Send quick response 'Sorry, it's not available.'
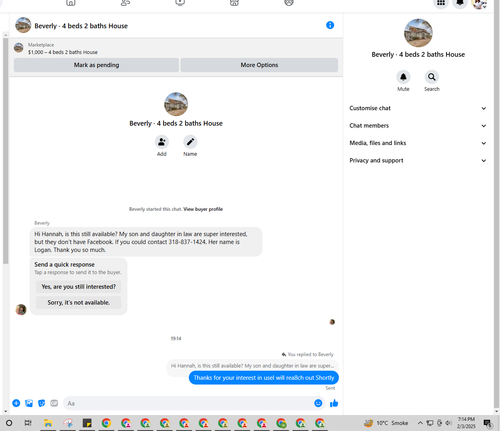This screenshot has width=500, height=431. (78, 302)
